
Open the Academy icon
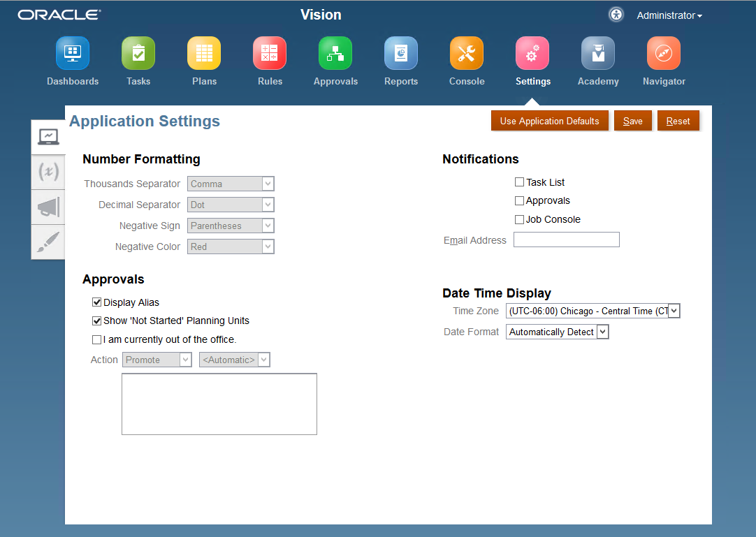(598, 53)
